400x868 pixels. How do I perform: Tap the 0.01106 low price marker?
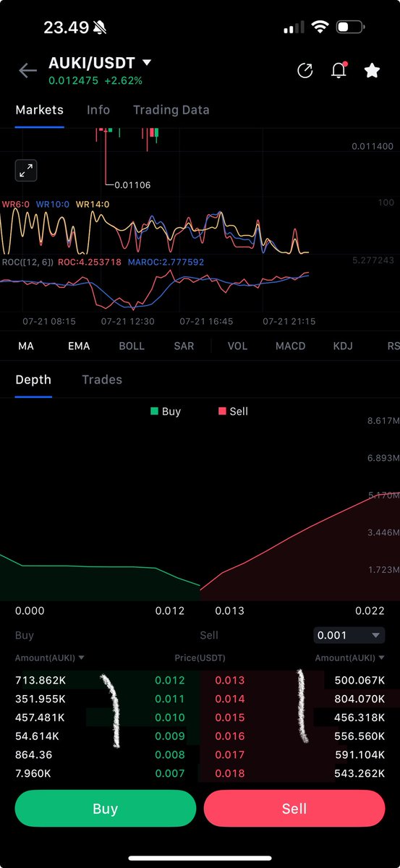(132, 185)
